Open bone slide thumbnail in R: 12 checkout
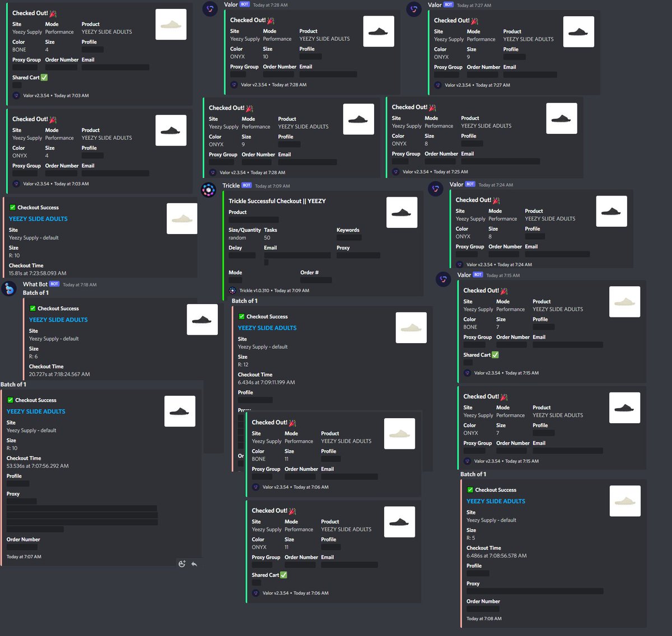Image resolution: width=672 pixels, height=636 pixels. point(411,328)
